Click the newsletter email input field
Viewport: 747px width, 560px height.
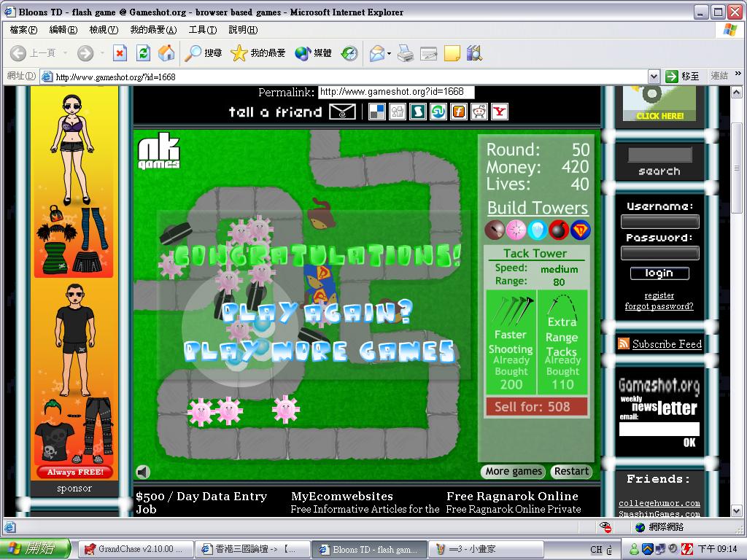click(x=659, y=429)
